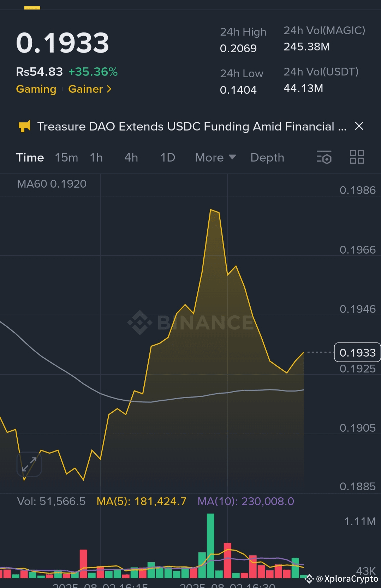Select the Time line chart tab
Screen dimensions: 381x588
[x=30, y=157]
